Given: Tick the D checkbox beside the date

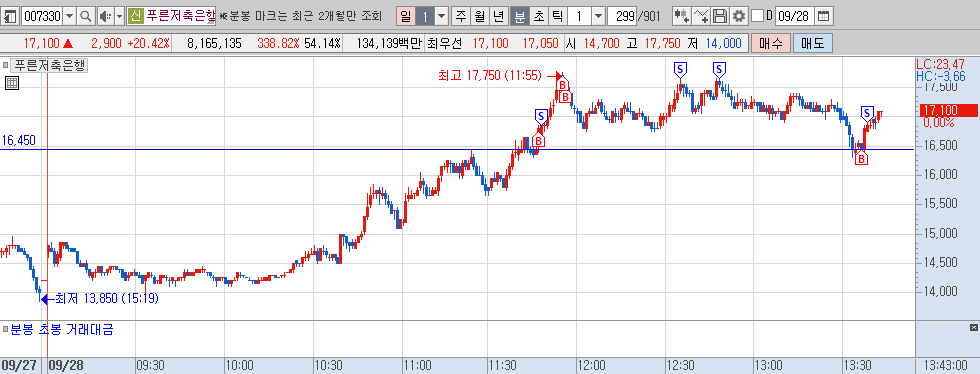Looking at the screenshot, I should pos(757,16).
